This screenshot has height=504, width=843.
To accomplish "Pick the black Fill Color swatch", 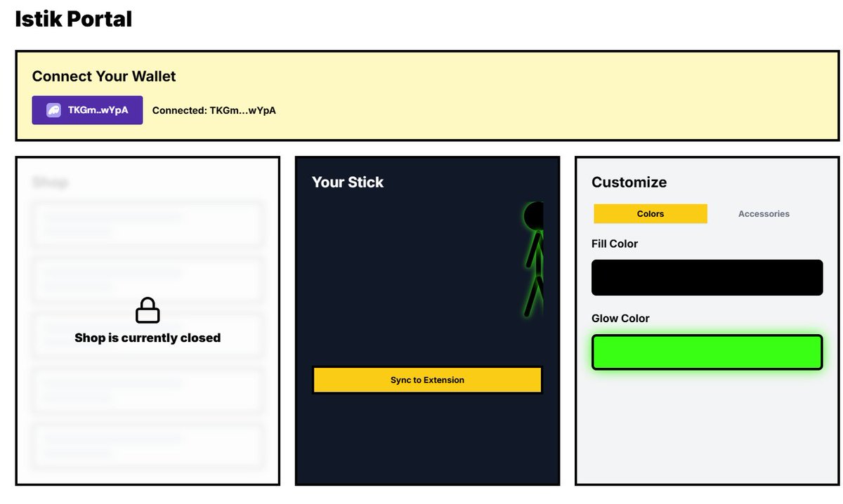I will tap(707, 277).
